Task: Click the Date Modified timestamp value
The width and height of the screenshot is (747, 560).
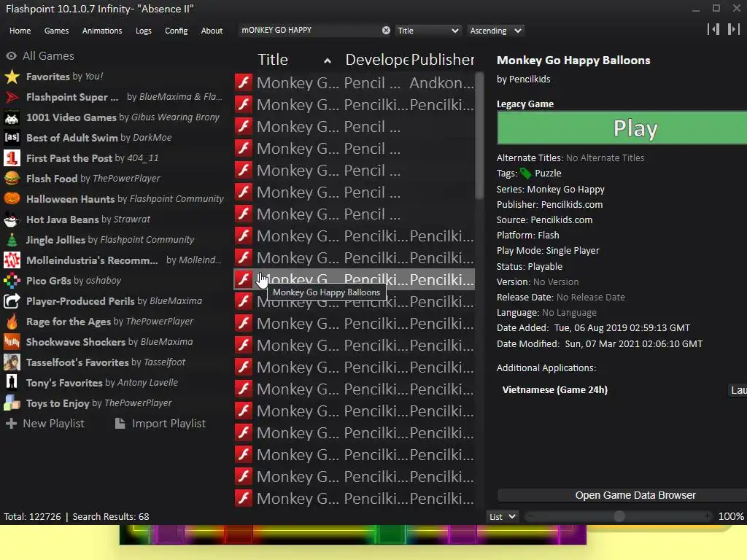Action: (634, 344)
